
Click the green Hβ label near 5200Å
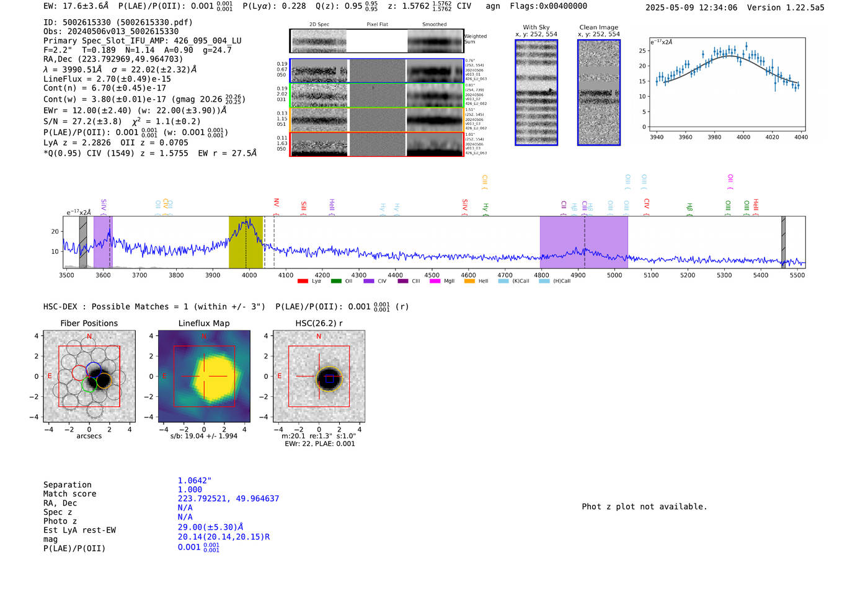pyautogui.click(x=689, y=208)
